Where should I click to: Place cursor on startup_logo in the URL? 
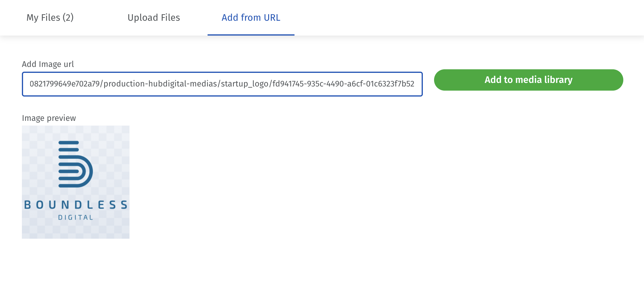click(245, 84)
